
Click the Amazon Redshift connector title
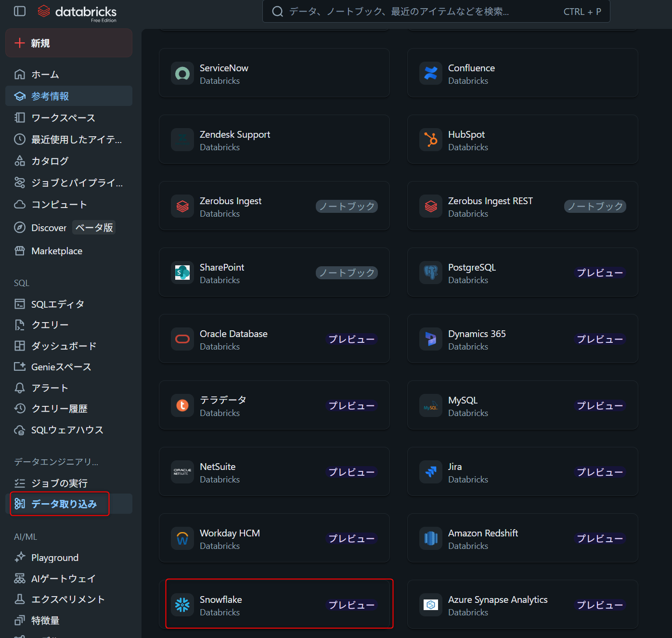pos(483,533)
